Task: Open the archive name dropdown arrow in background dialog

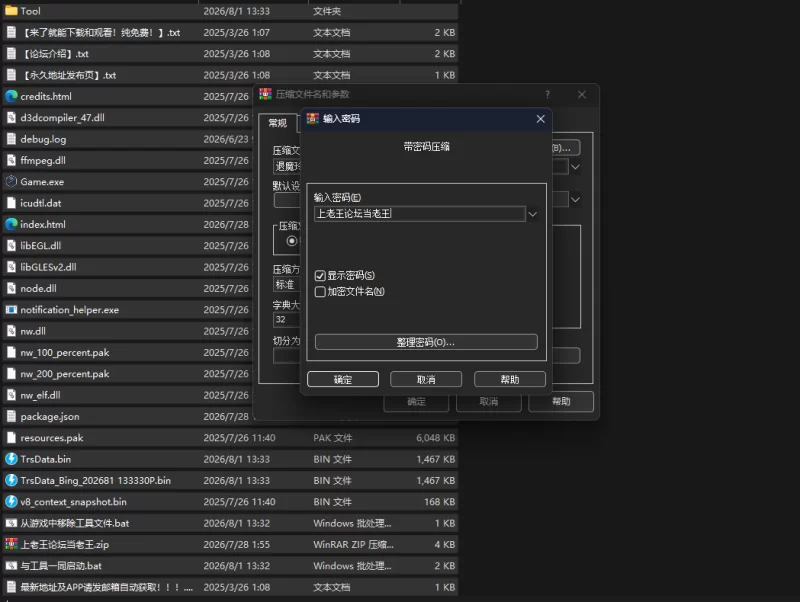Action: (x=575, y=167)
